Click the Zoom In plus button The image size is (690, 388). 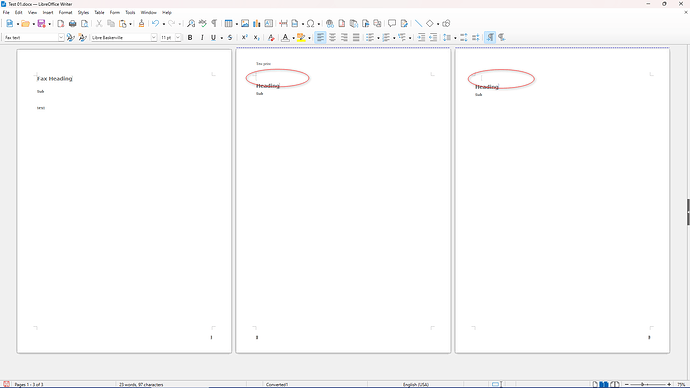click(x=669, y=384)
